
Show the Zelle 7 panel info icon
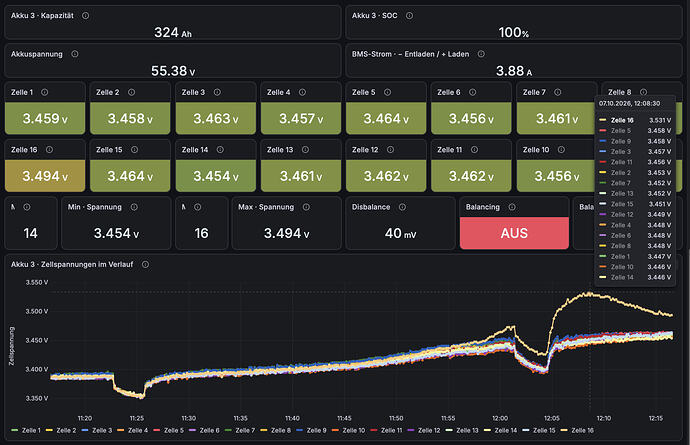[558, 92]
